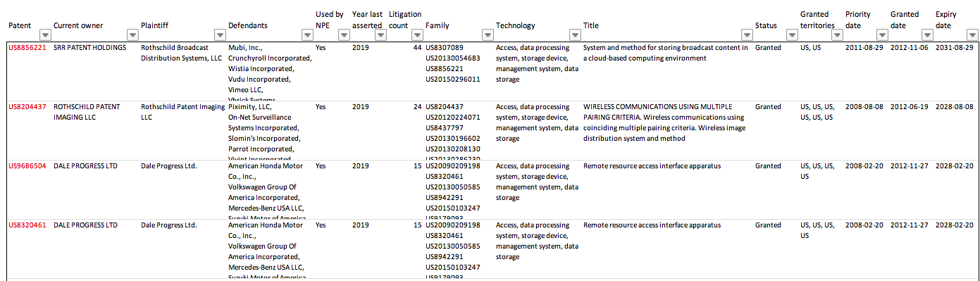This screenshot has width=980, height=281.
Task: Open patent link US8320461
Action: click(27, 225)
